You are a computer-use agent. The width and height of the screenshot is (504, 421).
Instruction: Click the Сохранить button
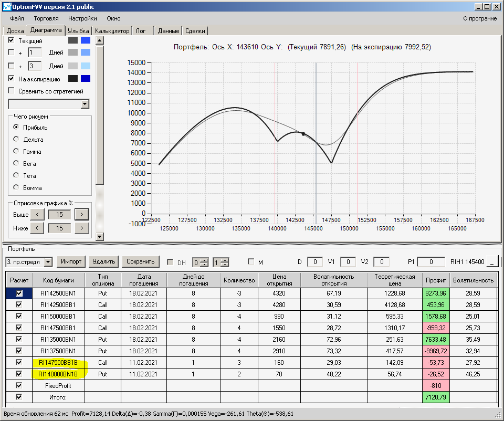[x=140, y=261]
